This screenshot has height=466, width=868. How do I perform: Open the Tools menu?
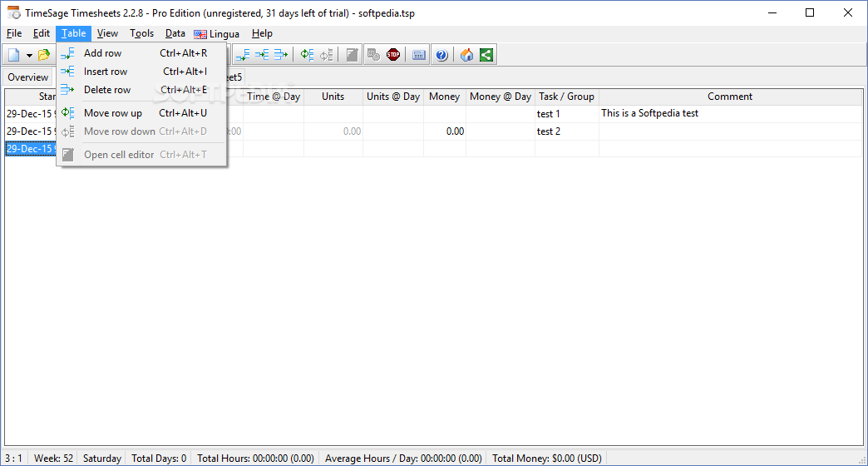(x=141, y=33)
